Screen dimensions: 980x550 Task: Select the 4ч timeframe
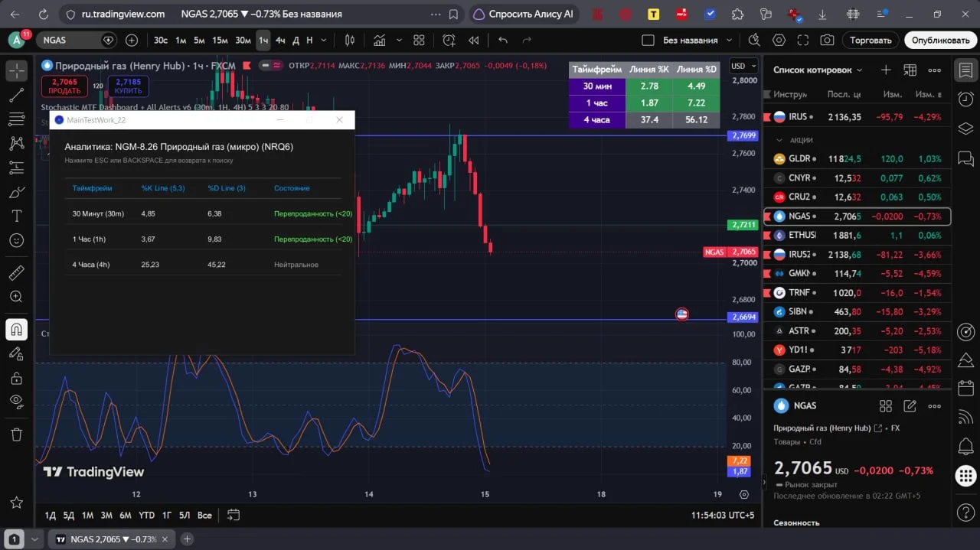(280, 41)
